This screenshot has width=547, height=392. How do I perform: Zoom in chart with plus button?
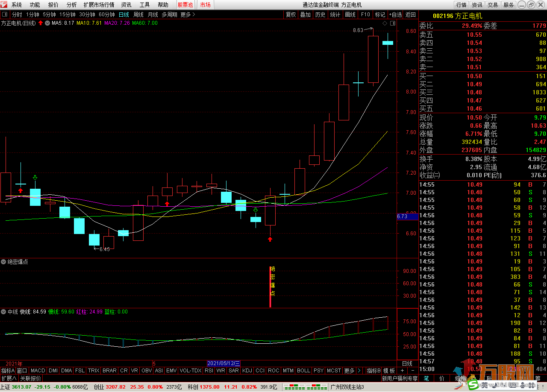(402, 371)
